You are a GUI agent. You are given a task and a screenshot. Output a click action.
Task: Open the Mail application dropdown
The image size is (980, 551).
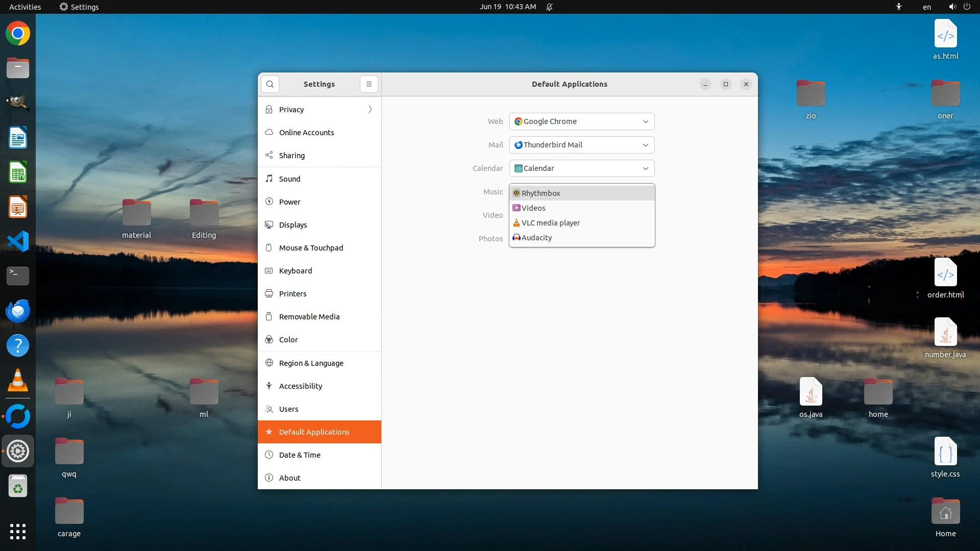coord(581,145)
